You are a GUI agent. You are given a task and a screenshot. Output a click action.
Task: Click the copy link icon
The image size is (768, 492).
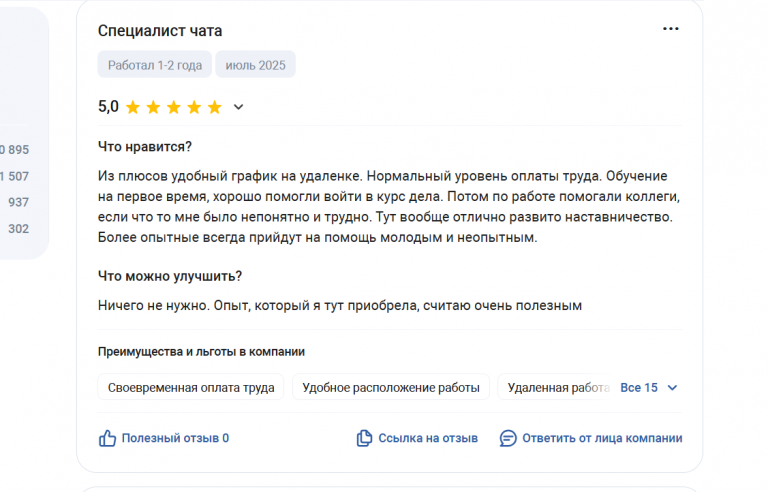point(364,438)
